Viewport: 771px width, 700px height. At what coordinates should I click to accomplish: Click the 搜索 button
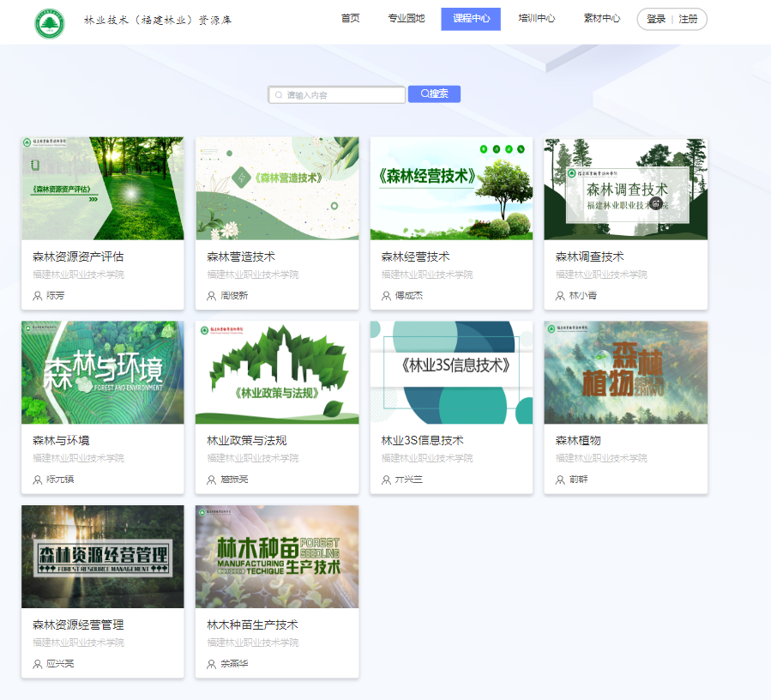click(434, 94)
